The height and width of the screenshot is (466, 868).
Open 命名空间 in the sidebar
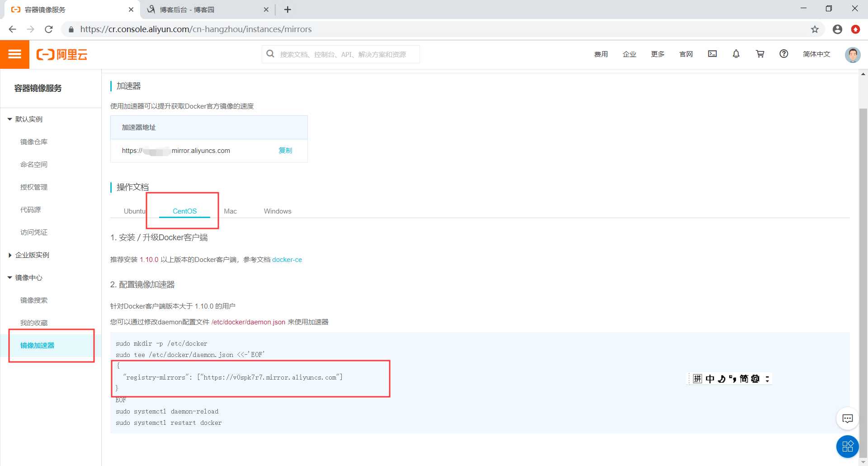[34, 164]
